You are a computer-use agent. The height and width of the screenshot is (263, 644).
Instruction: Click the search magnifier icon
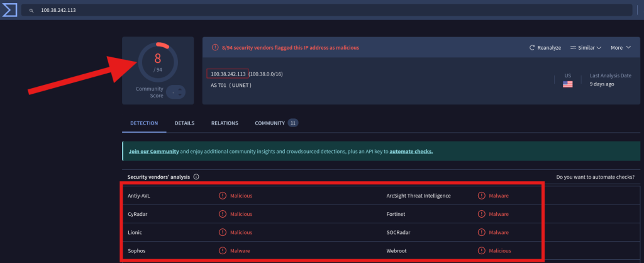(x=31, y=10)
